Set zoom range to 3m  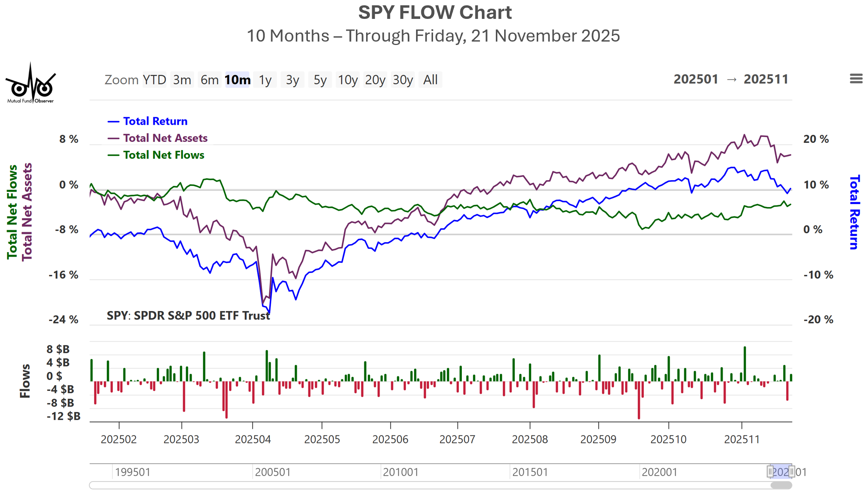point(182,80)
